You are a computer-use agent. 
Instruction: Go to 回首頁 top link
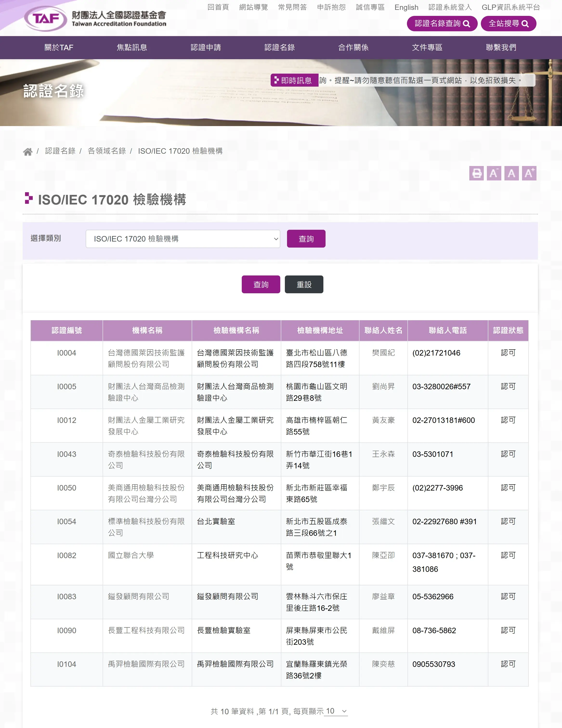point(218,7)
